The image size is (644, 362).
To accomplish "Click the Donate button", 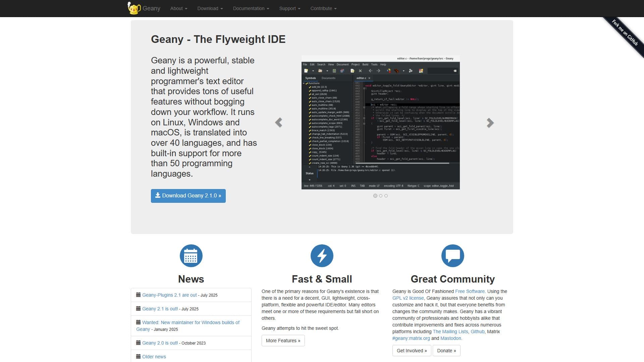I will 446,351.
